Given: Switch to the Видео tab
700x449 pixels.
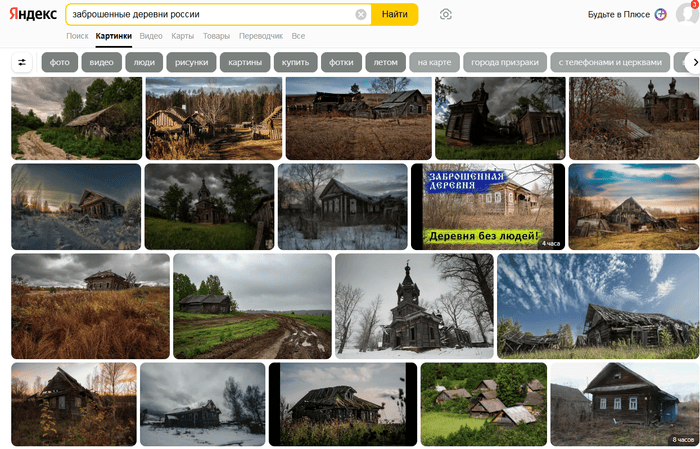Looking at the screenshot, I should pyautogui.click(x=151, y=36).
